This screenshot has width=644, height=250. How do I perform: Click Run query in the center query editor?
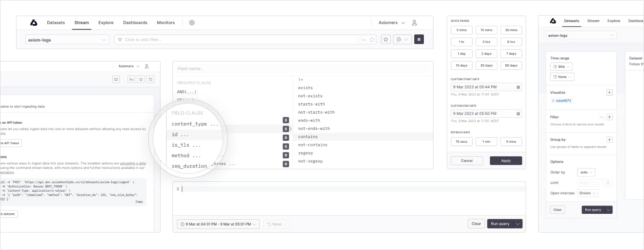coord(500,224)
